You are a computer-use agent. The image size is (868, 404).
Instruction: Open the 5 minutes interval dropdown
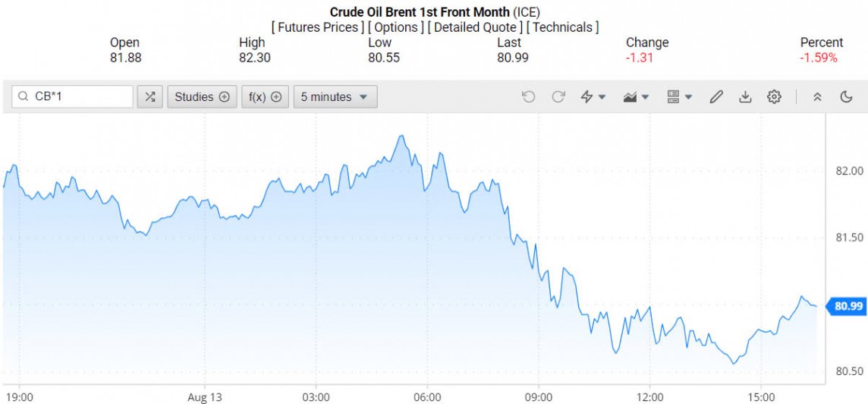(335, 96)
